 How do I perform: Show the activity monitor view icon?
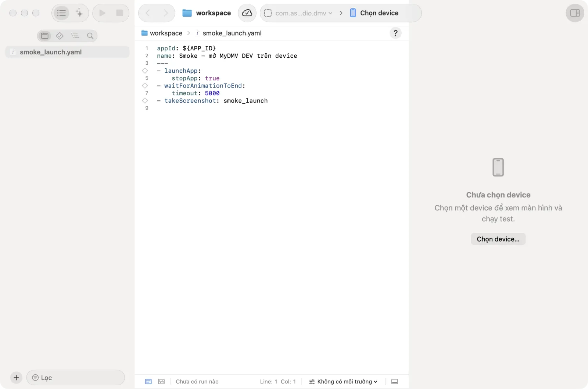(161, 382)
